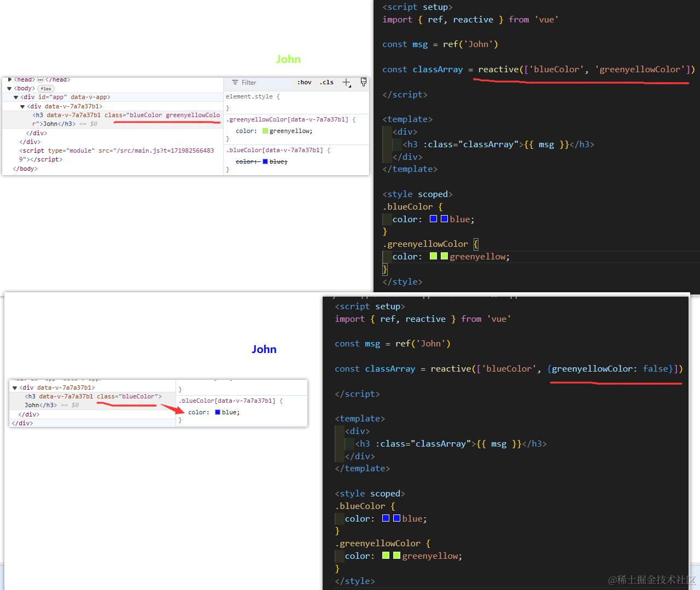
Task: Collapse the div id="app" tree node
Action: click(x=16, y=97)
